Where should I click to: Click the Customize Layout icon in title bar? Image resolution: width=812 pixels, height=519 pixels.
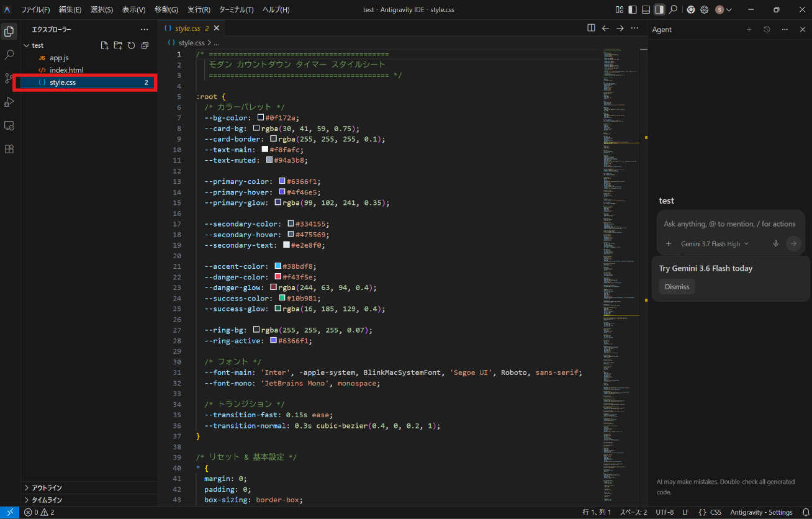point(620,9)
